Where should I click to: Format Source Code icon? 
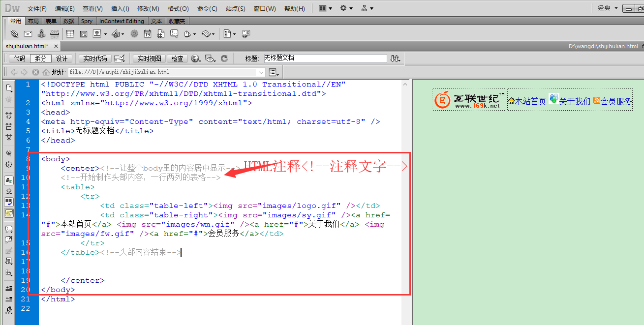(9, 310)
